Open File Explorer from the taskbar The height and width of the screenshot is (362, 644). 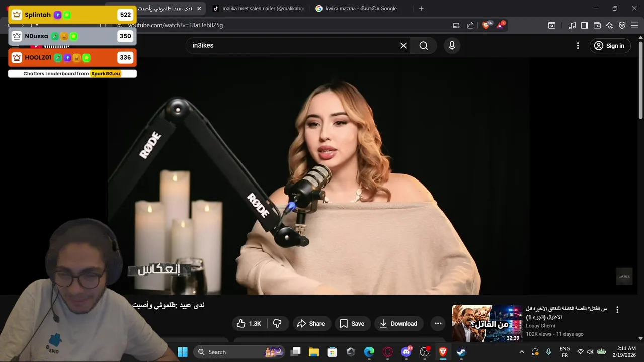[x=314, y=352]
